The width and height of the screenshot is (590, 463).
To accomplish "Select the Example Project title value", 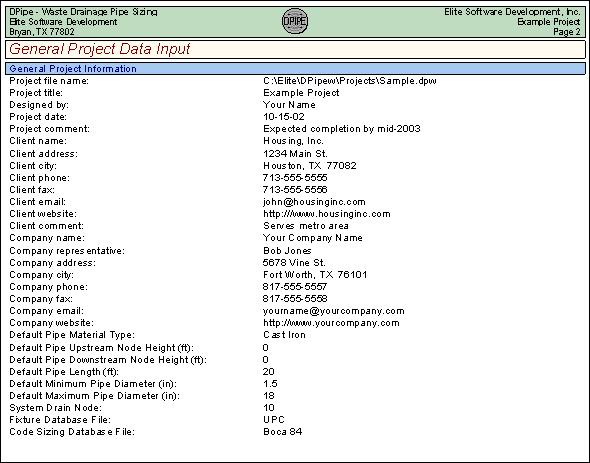I will tap(301, 93).
